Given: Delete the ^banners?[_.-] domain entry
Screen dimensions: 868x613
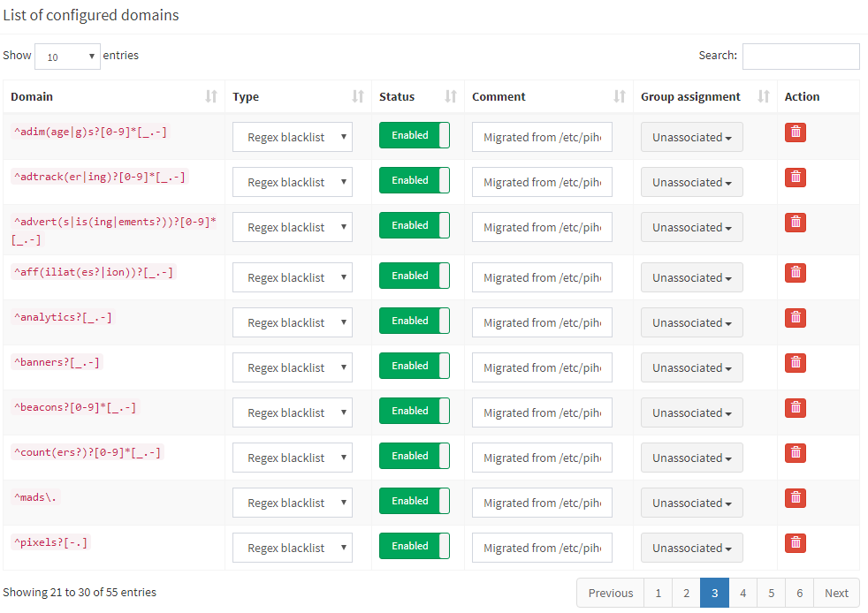Looking at the screenshot, I should 795,362.
